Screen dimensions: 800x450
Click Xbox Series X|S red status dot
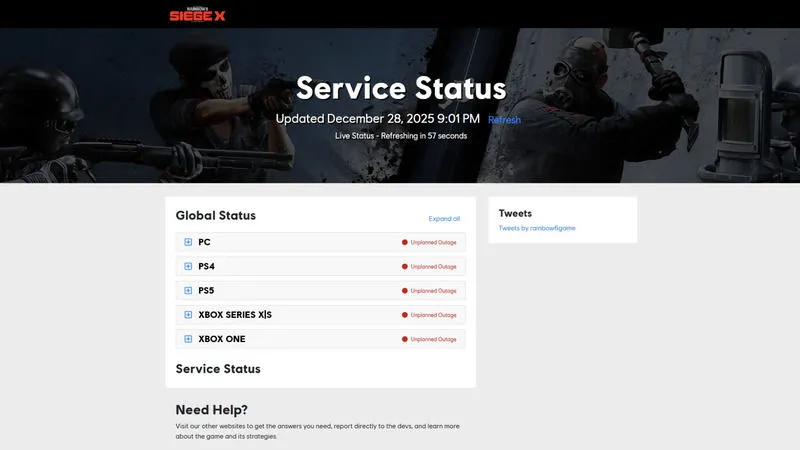[405, 315]
